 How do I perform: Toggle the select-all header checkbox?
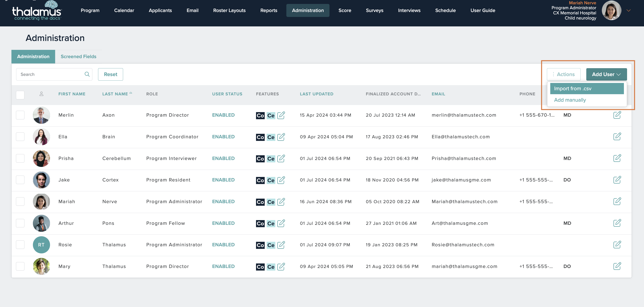pyautogui.click(x=20, y=95)
